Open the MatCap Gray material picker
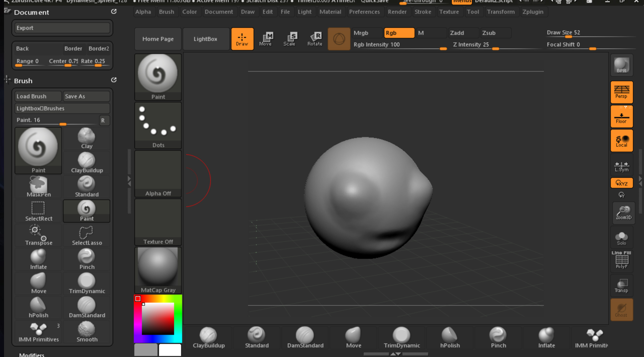 click(x=158, y=270)
